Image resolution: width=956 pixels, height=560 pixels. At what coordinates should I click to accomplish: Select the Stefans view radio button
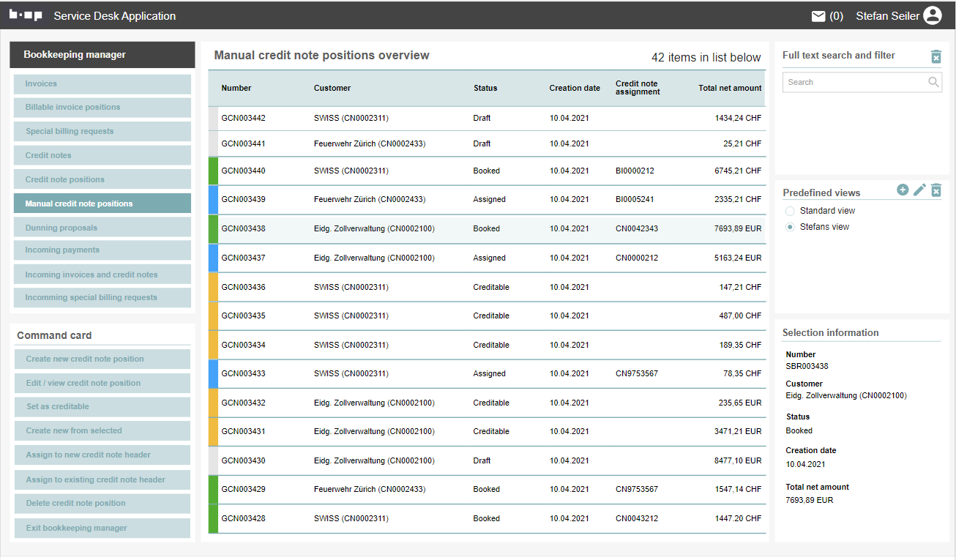[x=790, y=227]
